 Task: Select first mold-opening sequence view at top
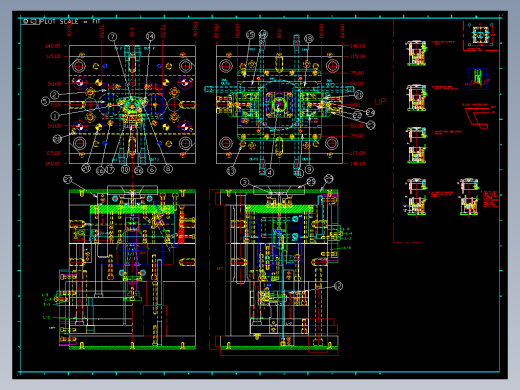[x=416, y=53]
